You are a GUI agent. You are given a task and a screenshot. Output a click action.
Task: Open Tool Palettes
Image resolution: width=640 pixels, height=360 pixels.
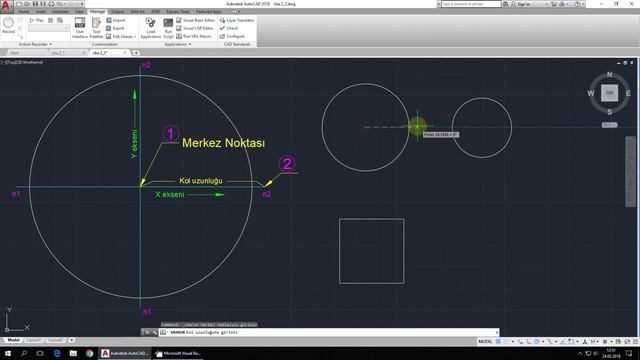coord(96,28)
